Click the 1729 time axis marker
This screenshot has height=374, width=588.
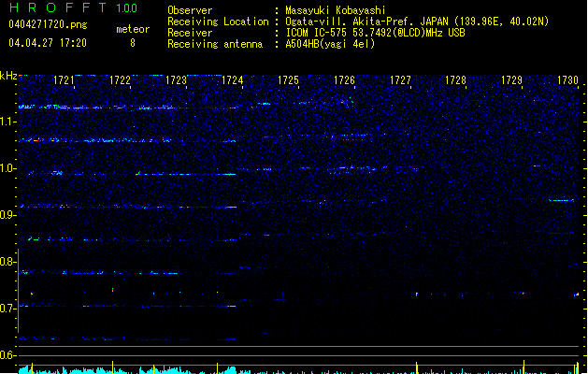[x=512, y=80]
